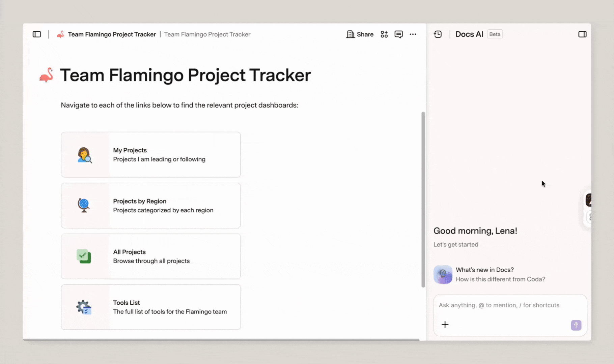Click the Projects I am leading or following text
This screenshot has width=614, height=364.
[x=159, y=159]
